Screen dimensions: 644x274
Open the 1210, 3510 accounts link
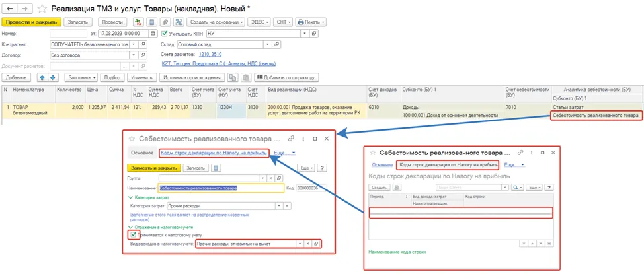210,55
